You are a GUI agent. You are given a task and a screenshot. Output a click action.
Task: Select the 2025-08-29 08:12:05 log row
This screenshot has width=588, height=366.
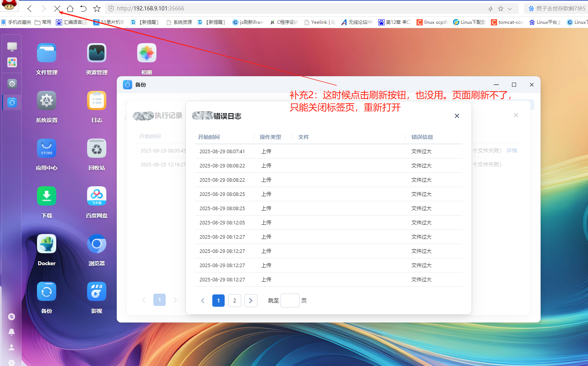coord(329,222)
